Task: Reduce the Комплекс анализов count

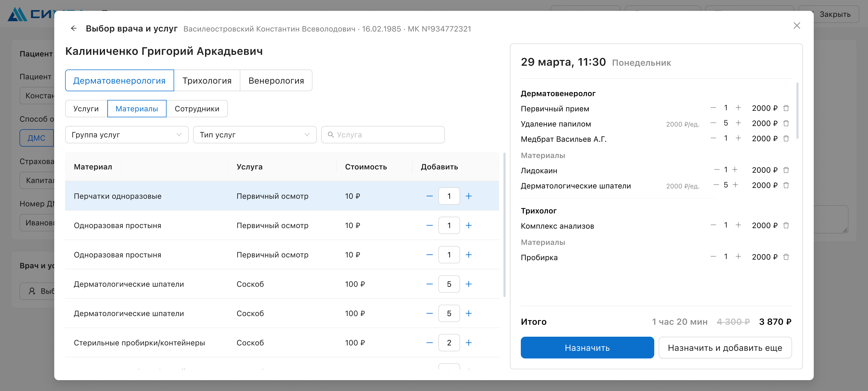Action: coord(713,225)
